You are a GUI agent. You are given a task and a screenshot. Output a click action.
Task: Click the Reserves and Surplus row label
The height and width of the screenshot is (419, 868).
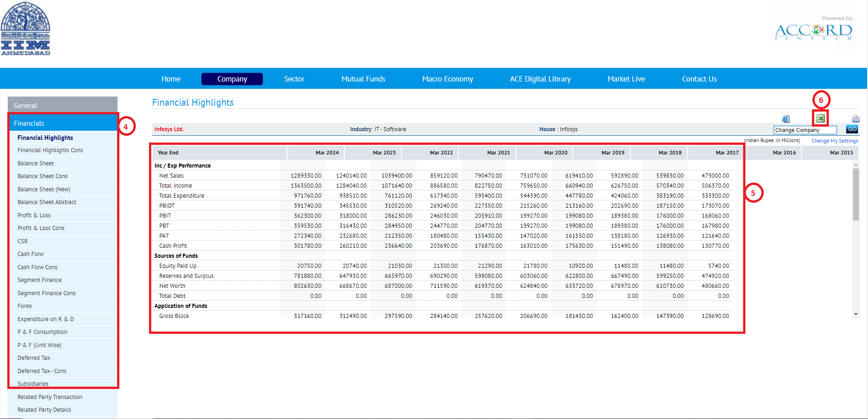tap(186, 276)
